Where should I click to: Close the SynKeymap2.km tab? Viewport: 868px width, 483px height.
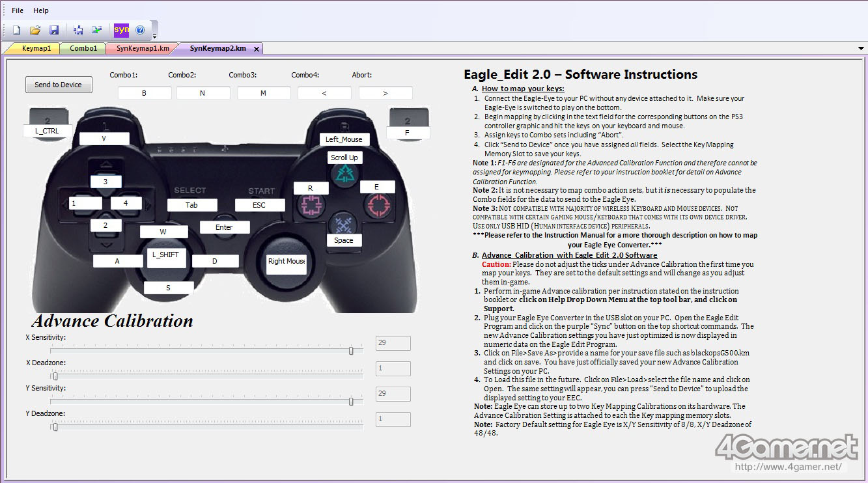click(257, 49)
